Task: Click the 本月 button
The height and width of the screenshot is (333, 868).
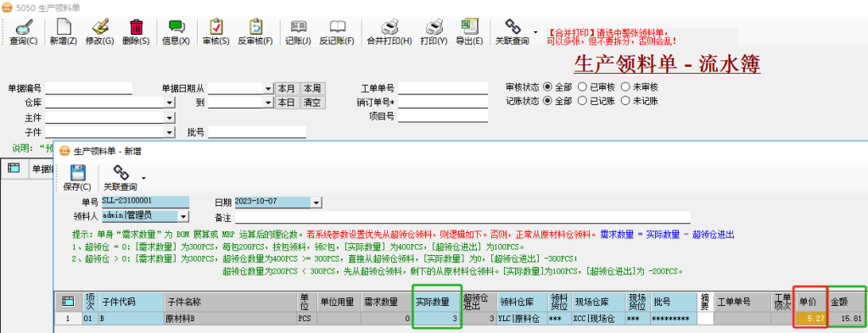Action: pyautogui.click(x=286, y=88)
